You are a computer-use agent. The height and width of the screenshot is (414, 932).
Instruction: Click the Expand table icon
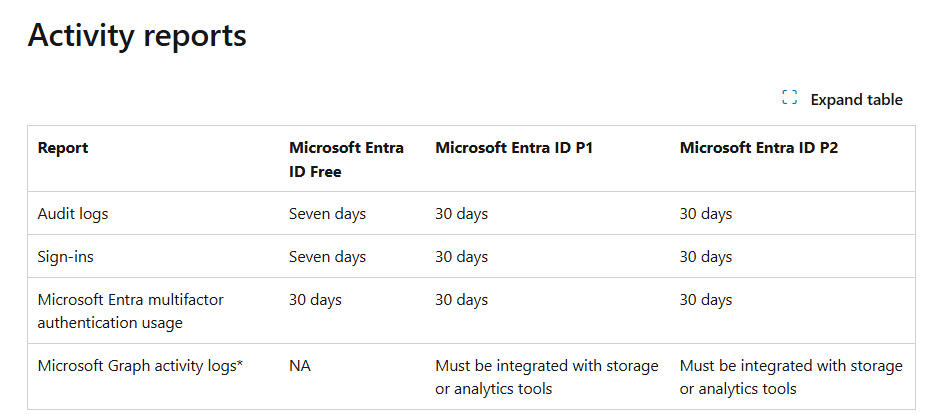pos(789,98)
